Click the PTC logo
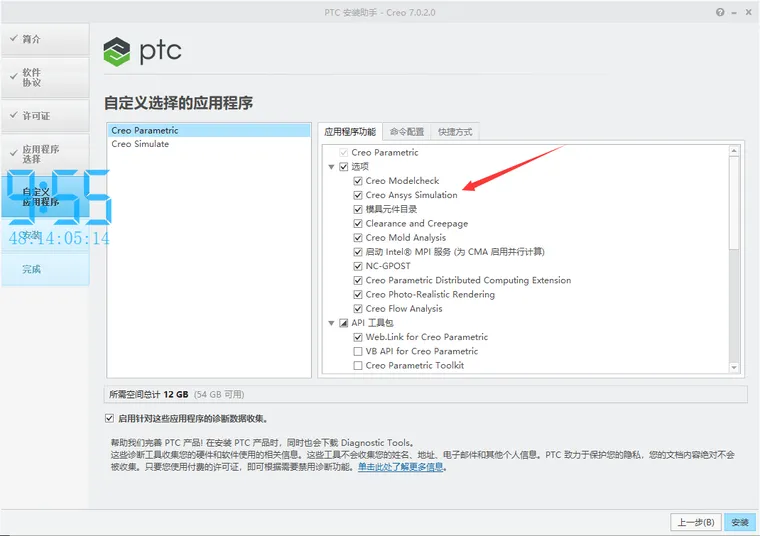The image size is (760, 536). point(142,51)
